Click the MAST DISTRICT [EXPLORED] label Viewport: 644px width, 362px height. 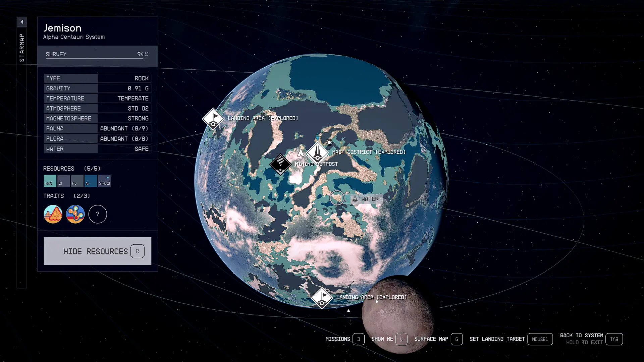[x=369, y=152]
